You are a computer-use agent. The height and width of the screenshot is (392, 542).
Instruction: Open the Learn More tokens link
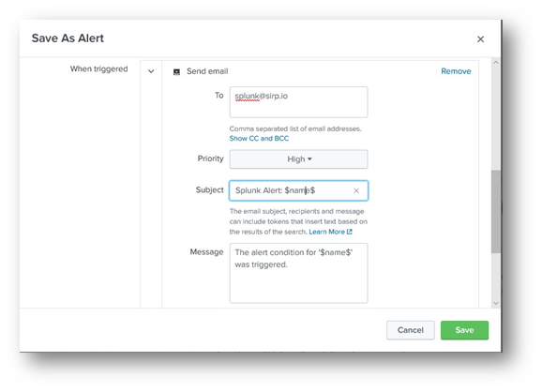coord(326,232)
